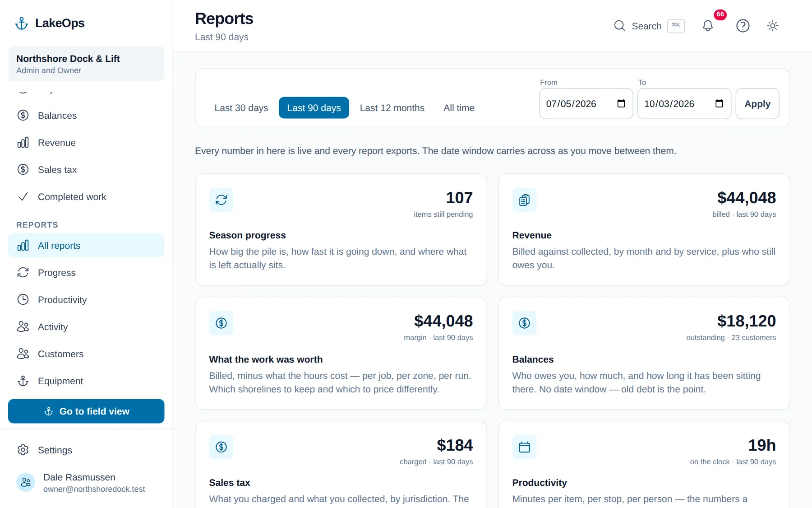Open the help question mark icon
The height and width of the screenshot is (508, 812).
[743, 26]
